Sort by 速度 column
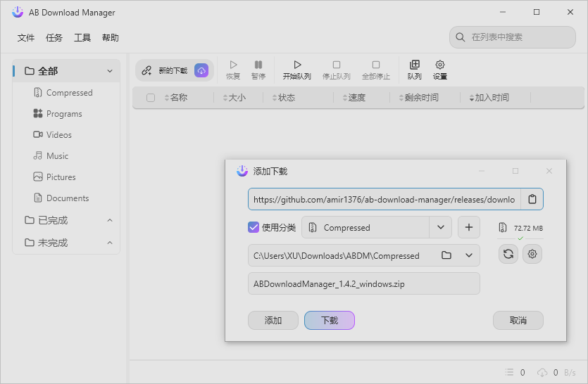588x384 pixels. (354, 98)
